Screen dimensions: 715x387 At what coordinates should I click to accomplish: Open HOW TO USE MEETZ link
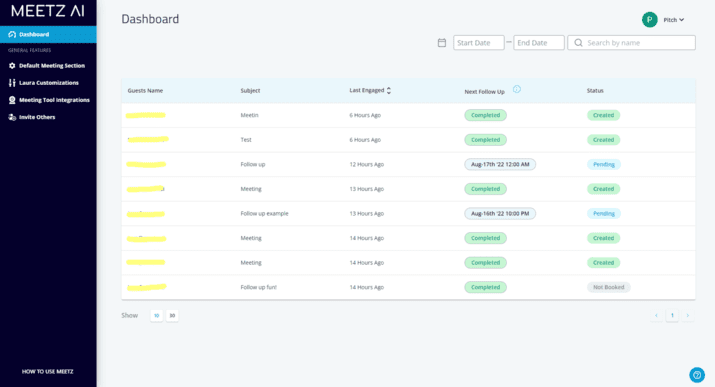48,372
